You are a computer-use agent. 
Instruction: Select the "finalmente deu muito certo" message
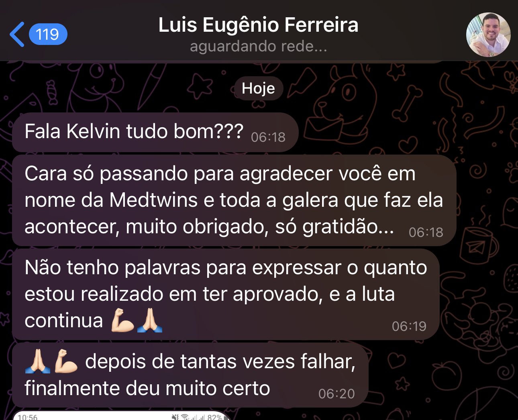click(190, 375)
